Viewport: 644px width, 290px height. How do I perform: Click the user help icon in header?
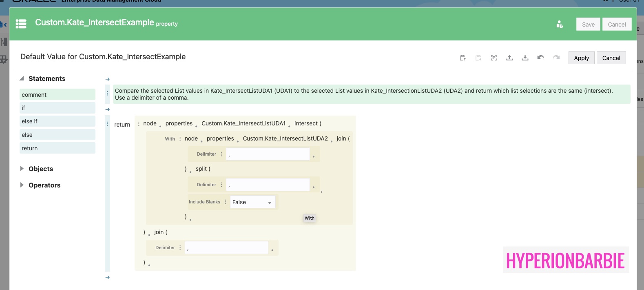point(560,25)
